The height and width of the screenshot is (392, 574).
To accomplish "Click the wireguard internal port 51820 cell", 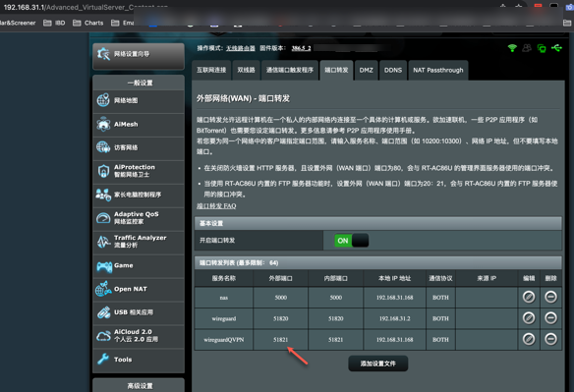I will pos(336,318).
